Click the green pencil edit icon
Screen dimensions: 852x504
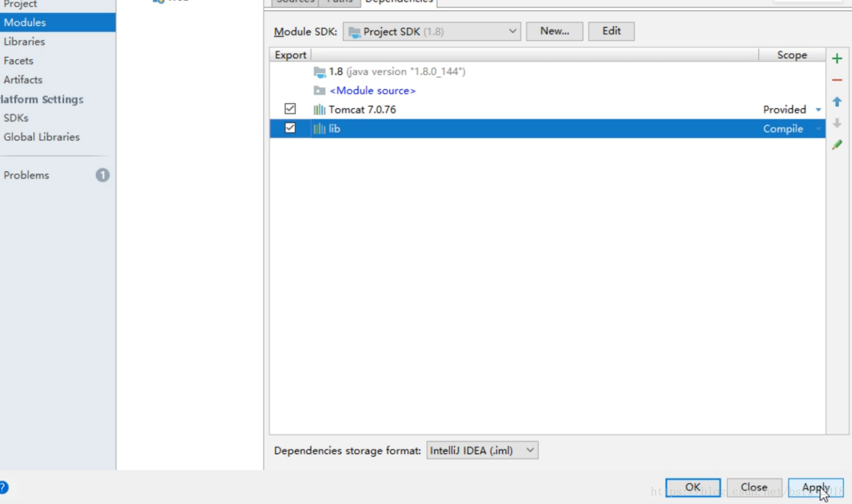[x=837, y=145]
